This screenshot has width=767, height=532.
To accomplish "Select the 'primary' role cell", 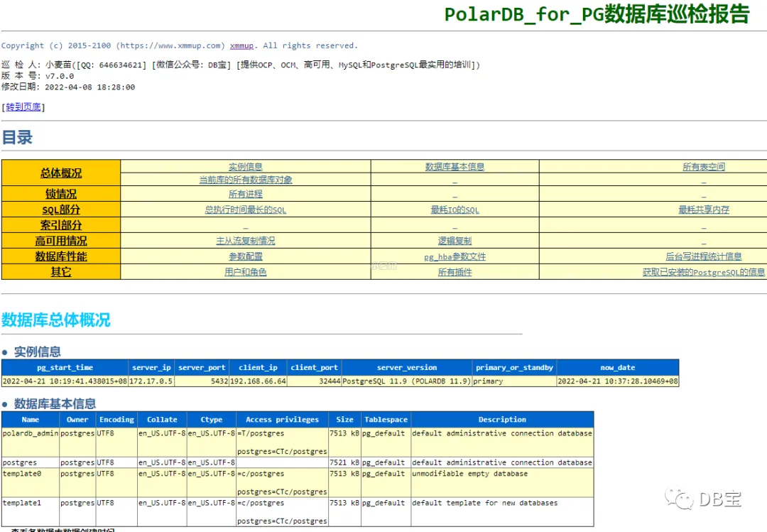I will [x=515, y=381].
